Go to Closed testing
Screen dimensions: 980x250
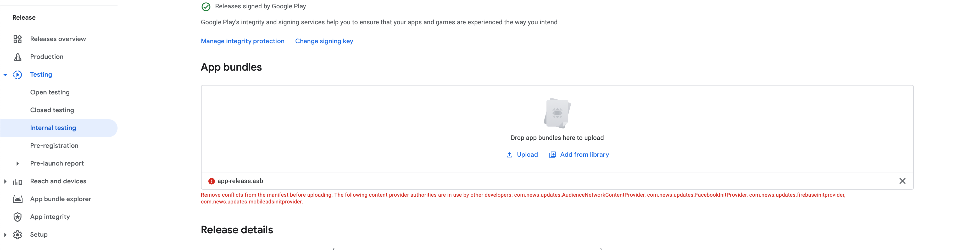click(x=52, y=110)
